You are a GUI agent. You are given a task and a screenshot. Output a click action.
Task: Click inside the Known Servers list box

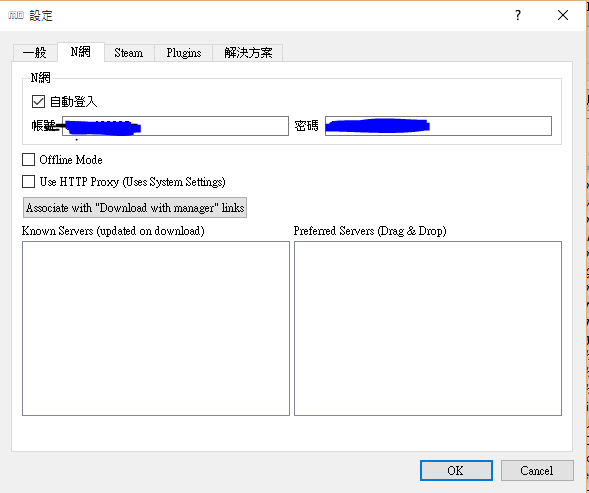coord(156,328)
